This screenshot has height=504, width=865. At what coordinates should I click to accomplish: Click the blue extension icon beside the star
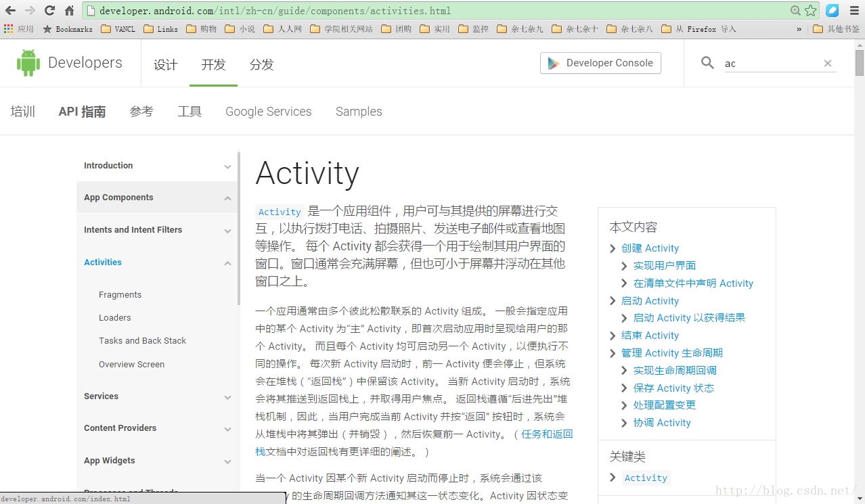click(832, 10)
